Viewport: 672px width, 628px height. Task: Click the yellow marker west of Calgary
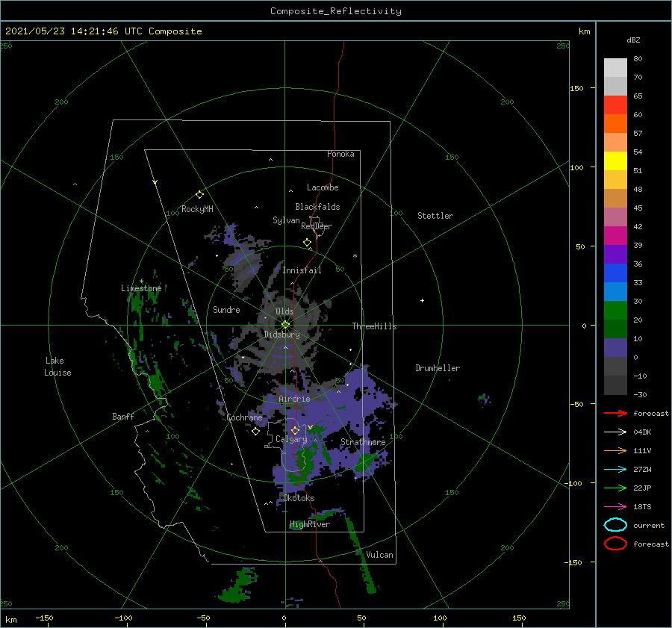tap(255, 432)
